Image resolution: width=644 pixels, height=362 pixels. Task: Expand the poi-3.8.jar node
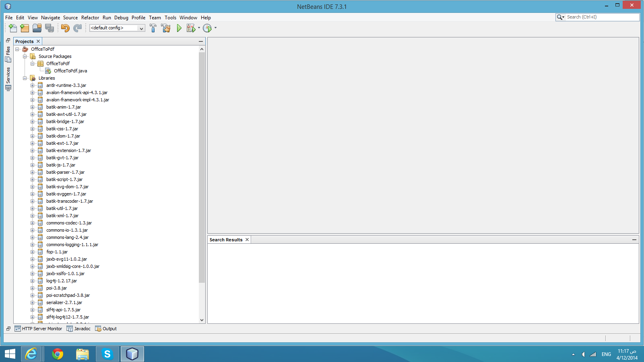tap(33, 288)
